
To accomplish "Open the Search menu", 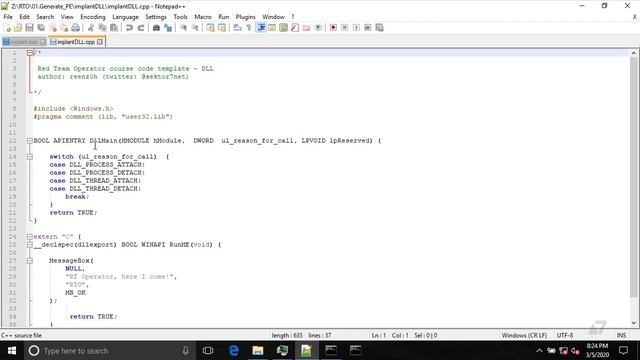I will click(45, 17).
